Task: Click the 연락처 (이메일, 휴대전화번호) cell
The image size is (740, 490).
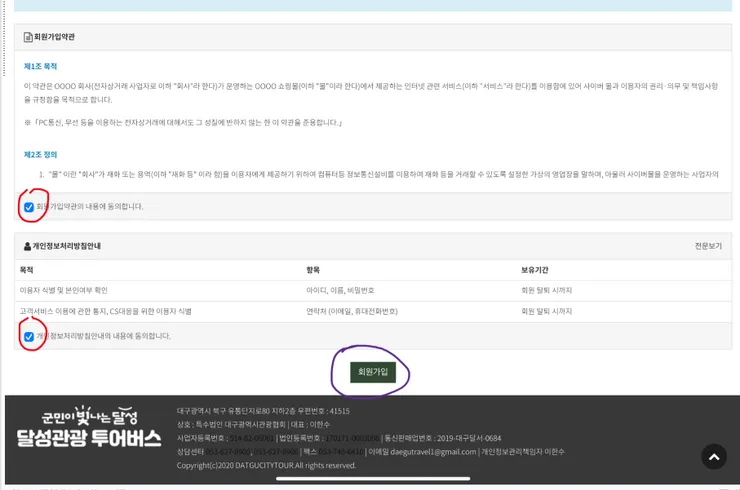Action: click(x=352, y=312)
